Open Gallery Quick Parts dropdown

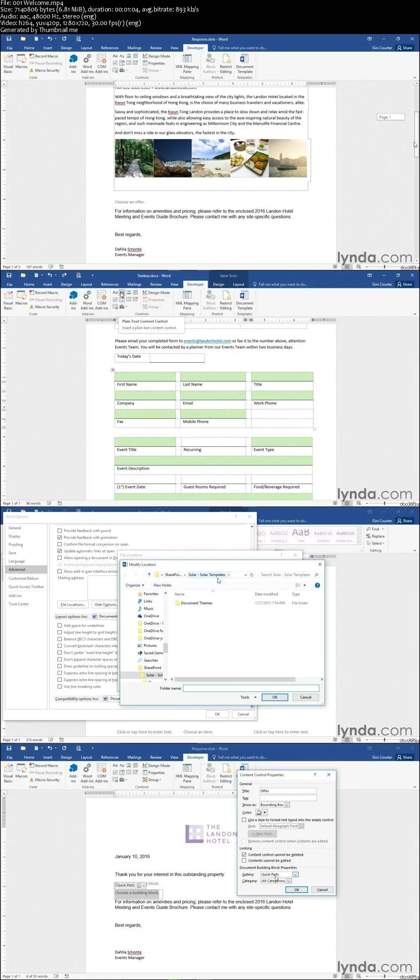click(295, 874)
